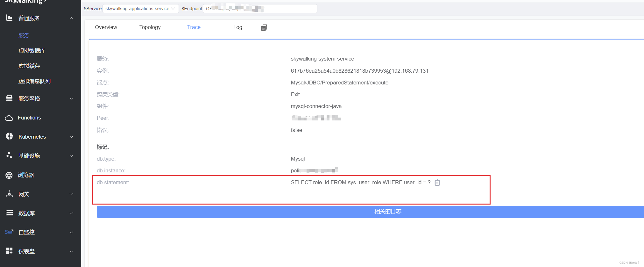The width and height of the screenshot is (644, 267).
Task: Click the document icon next to Log tab
Action: 264,28
